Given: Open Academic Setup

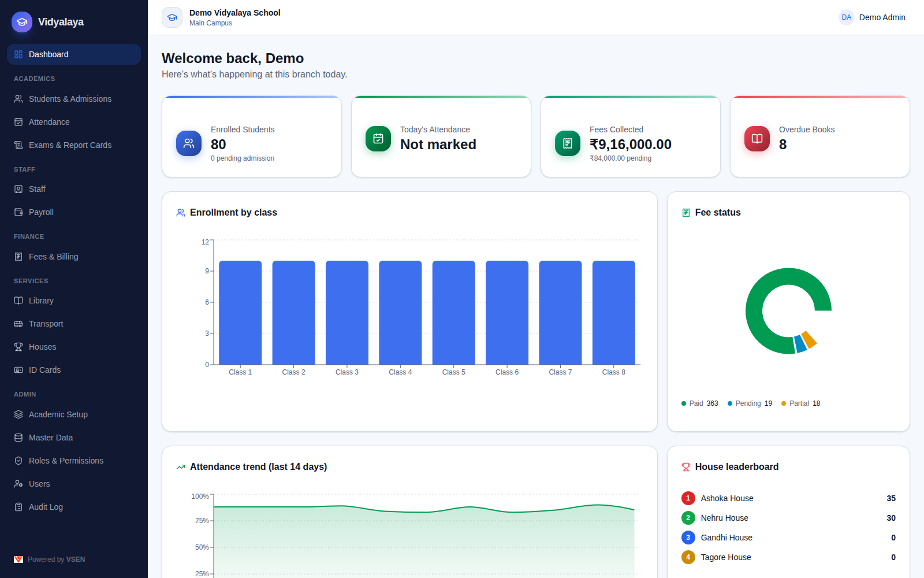Looking at the screenshot, I should (x=74, y=414).
